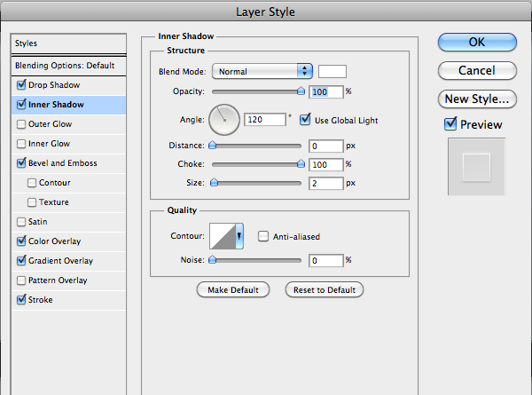Toggle the Gradient Overlay checkbox

(x=21, y=260)
